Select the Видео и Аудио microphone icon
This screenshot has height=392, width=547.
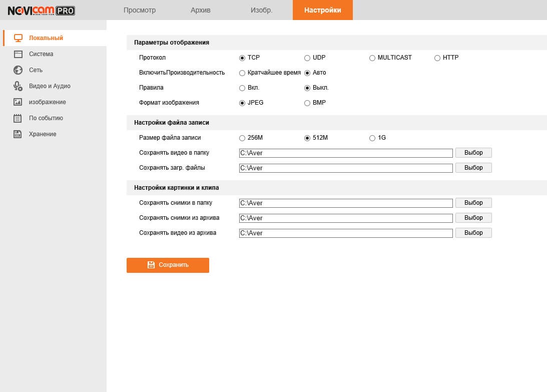[x=18, y=86]
